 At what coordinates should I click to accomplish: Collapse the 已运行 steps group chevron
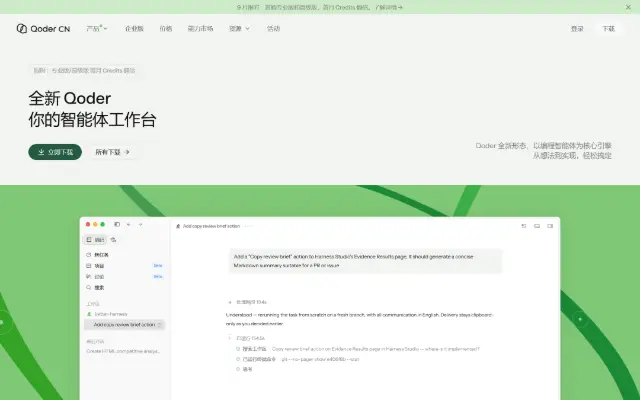point(230,338)
